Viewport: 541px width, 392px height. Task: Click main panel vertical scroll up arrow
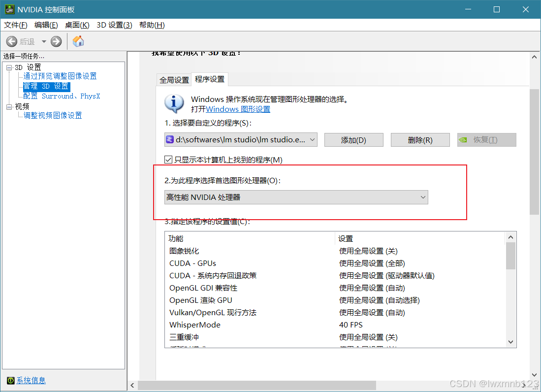point(534,57)
